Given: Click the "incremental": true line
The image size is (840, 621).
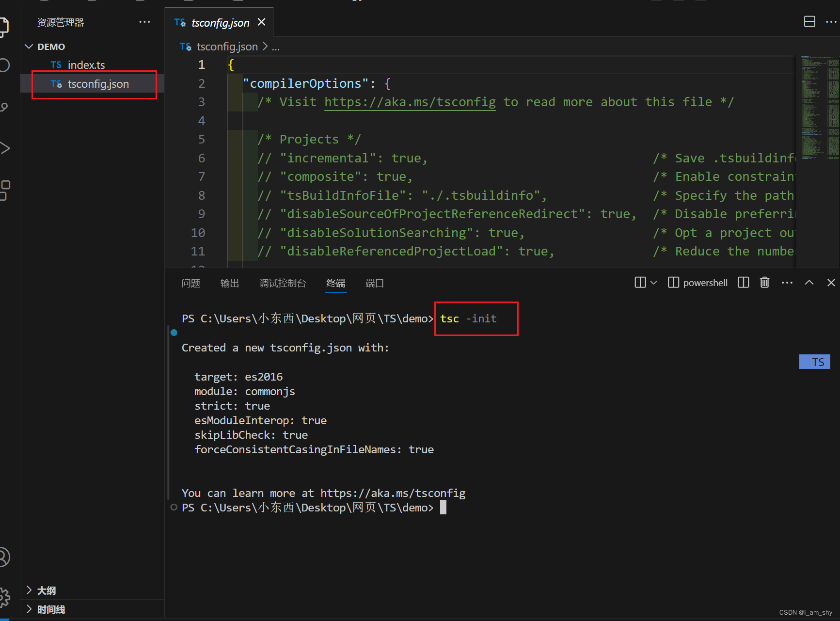Looking at the screenshot, I should point(343,158).
